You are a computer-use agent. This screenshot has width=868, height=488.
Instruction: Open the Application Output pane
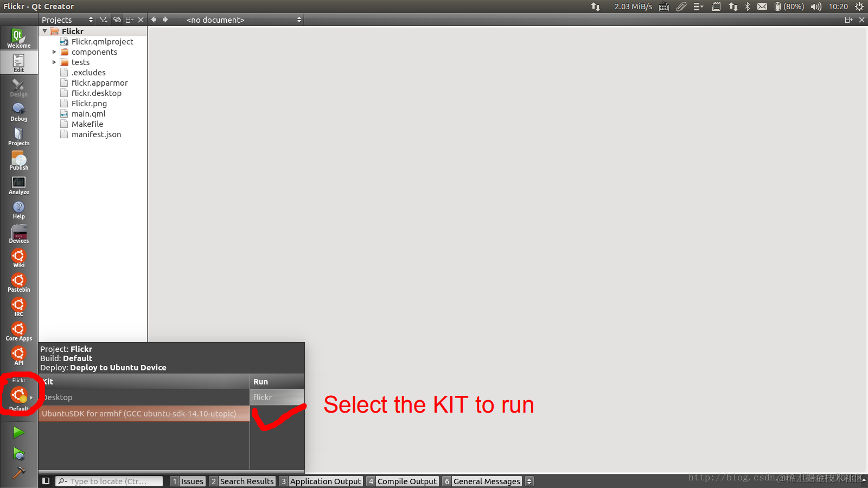coord(321,481)
